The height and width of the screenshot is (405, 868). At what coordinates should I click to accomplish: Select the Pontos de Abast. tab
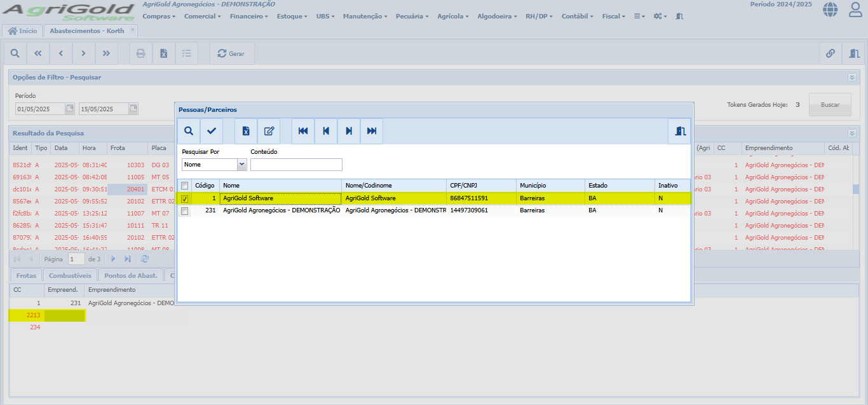pyautogui.click(x=130, y=275)
